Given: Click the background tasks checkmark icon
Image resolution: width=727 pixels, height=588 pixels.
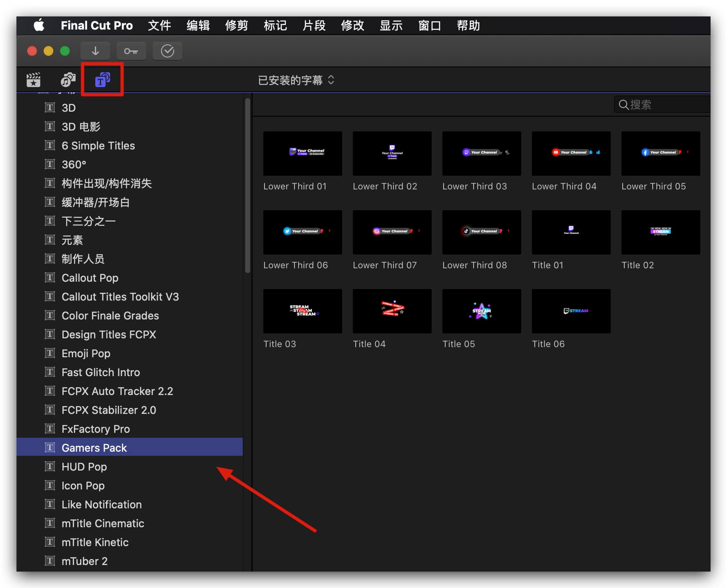Looking at the screenshot, I should coord(167,51).
